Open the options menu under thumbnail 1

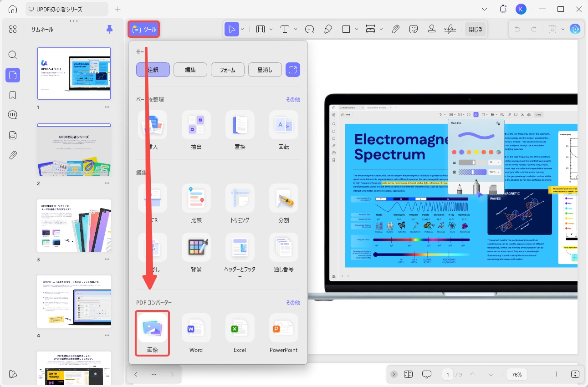(107, 107)
